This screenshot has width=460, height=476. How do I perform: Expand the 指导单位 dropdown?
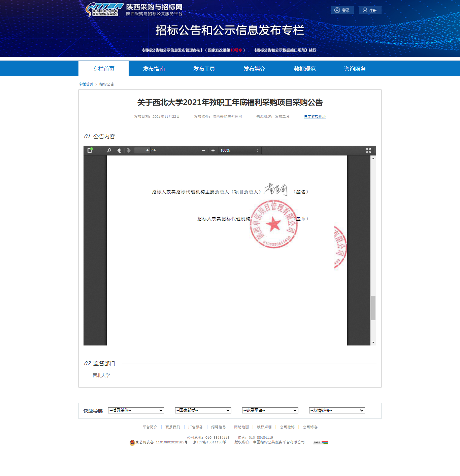pyautogui.click(x=136, y=410)
